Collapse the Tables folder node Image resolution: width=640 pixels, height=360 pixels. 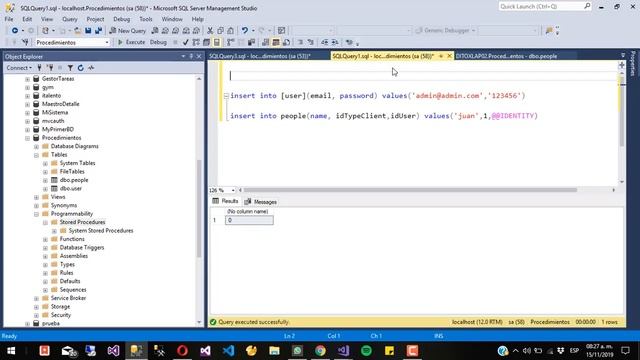point(36,155)
